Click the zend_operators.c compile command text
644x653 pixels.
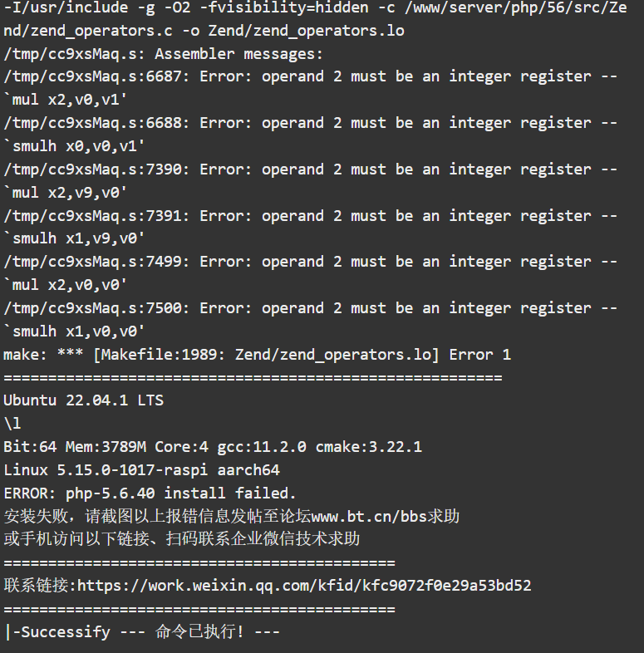pos(315,19)
